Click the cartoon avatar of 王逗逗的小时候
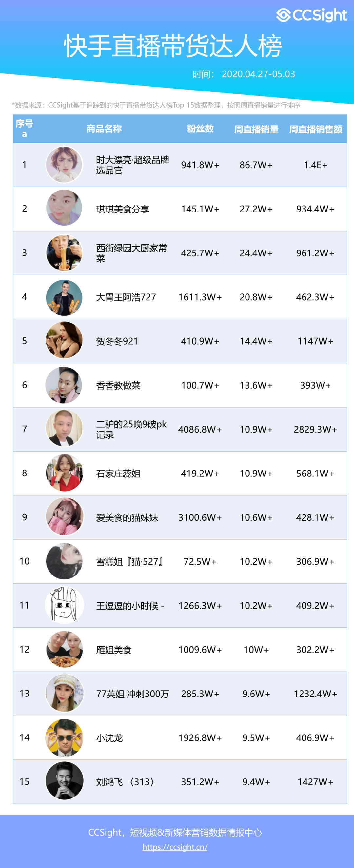354x868 pixels. pyautogui.click(x=64, y=605)
